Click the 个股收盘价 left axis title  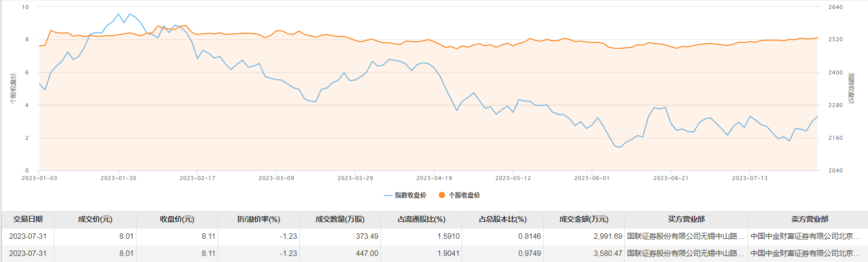click(13, 89)
